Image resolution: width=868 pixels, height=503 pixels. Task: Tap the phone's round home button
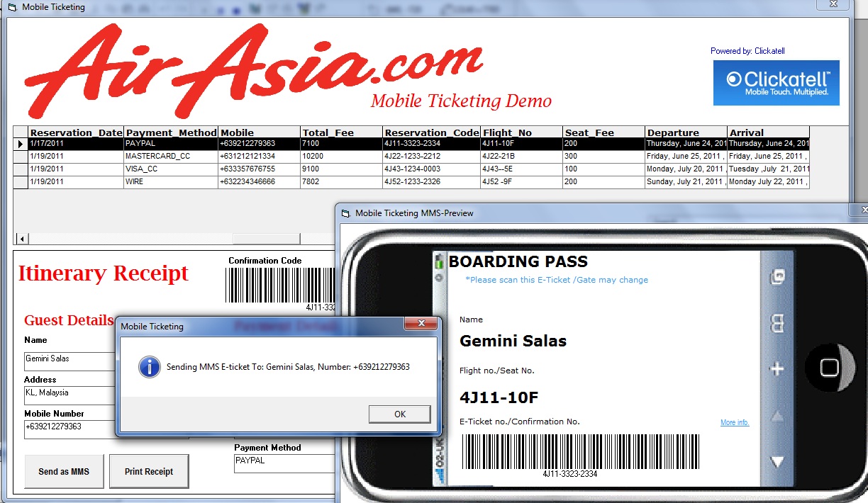pyautogui.click(x=830, y=368)
